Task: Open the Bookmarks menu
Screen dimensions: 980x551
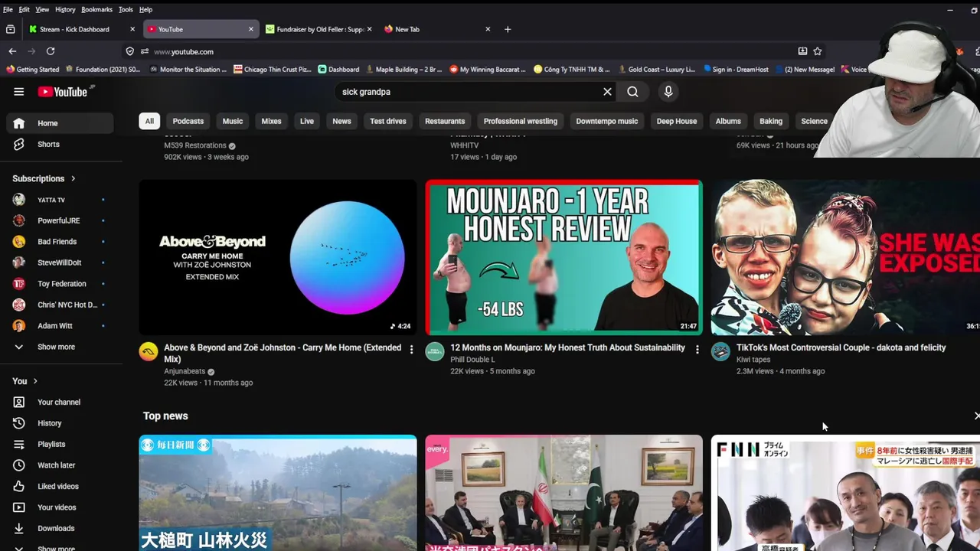Action: 96,9
